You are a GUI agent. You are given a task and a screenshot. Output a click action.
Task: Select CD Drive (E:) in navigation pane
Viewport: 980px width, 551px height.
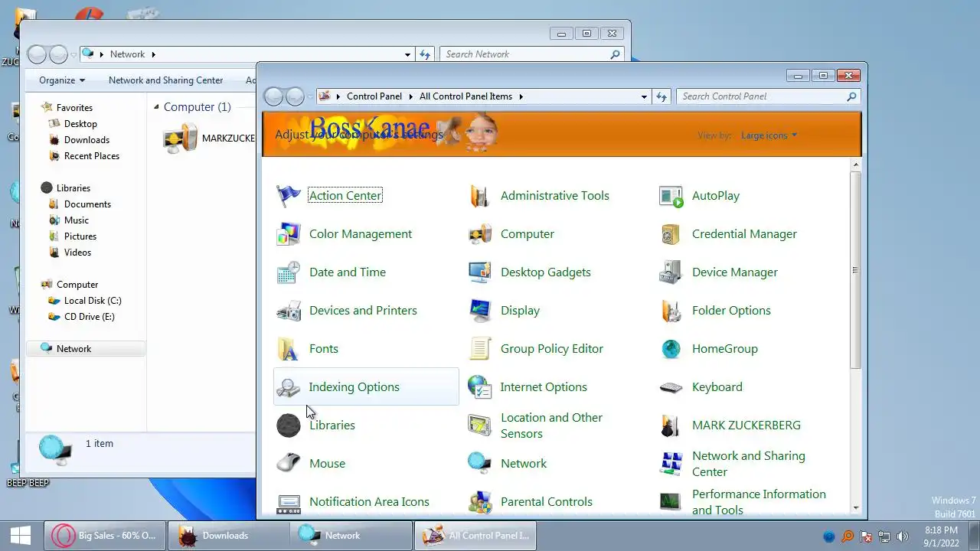click(x=89, y=317)
